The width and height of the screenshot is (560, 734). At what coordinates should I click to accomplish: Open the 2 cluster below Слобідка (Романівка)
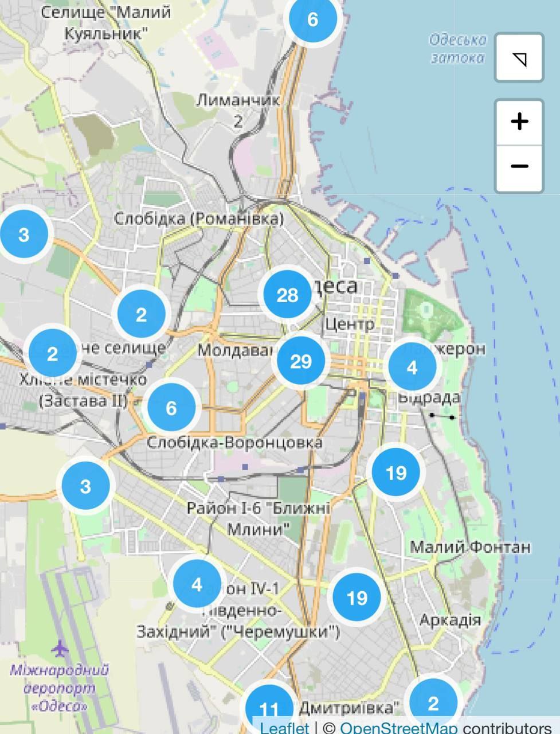tap(141, 314)
